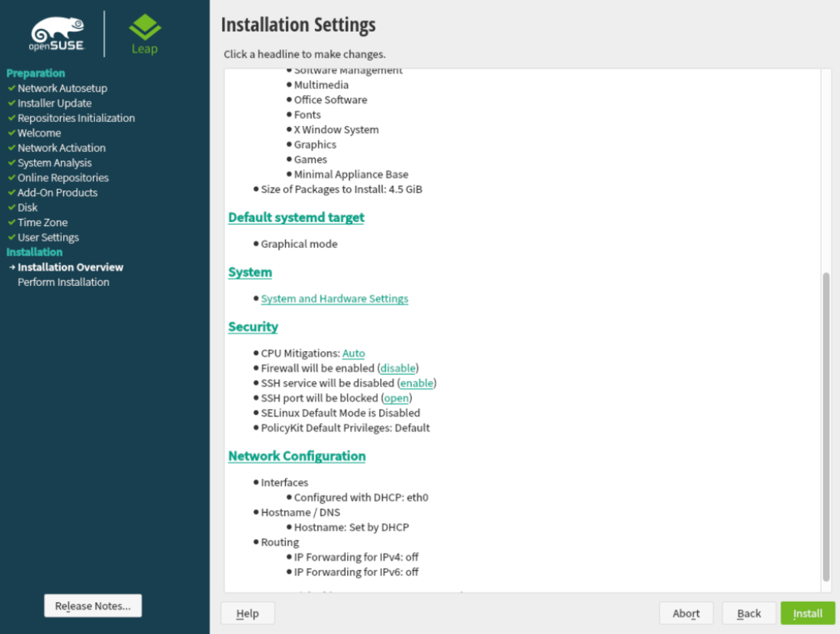Click 'IP Forwarding for IPv6: off'
The width and height of the screenshot is (840, 634).
pos(356,571)
